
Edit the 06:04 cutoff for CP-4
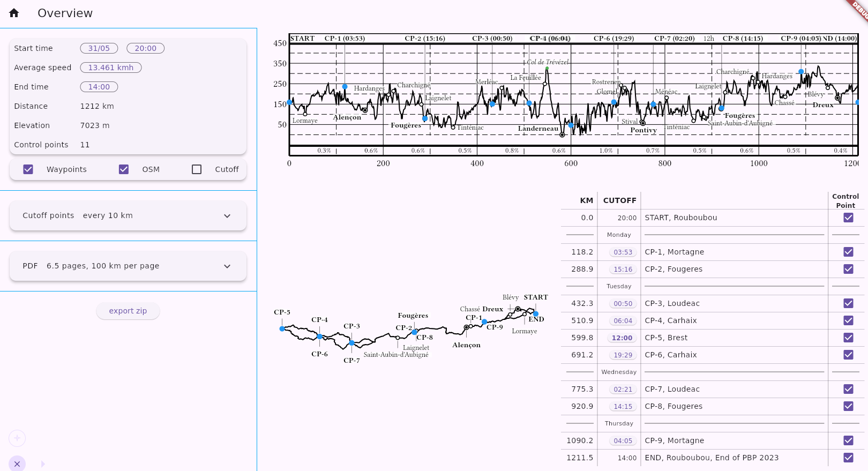623,321
